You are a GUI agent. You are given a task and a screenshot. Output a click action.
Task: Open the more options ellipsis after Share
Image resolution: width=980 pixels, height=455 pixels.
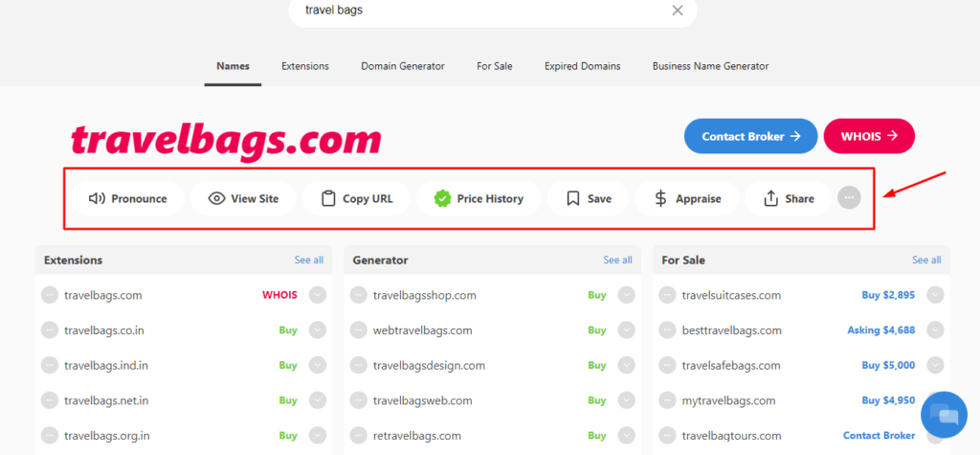[849, 197]
